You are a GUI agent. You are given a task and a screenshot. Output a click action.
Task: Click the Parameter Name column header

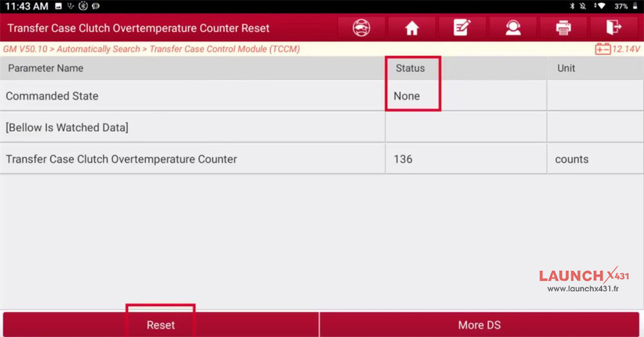(46, 68)
